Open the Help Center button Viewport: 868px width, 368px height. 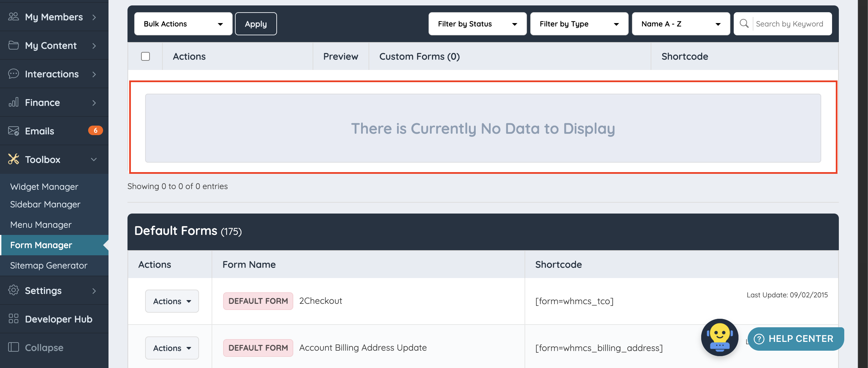[x=795, y=338]
